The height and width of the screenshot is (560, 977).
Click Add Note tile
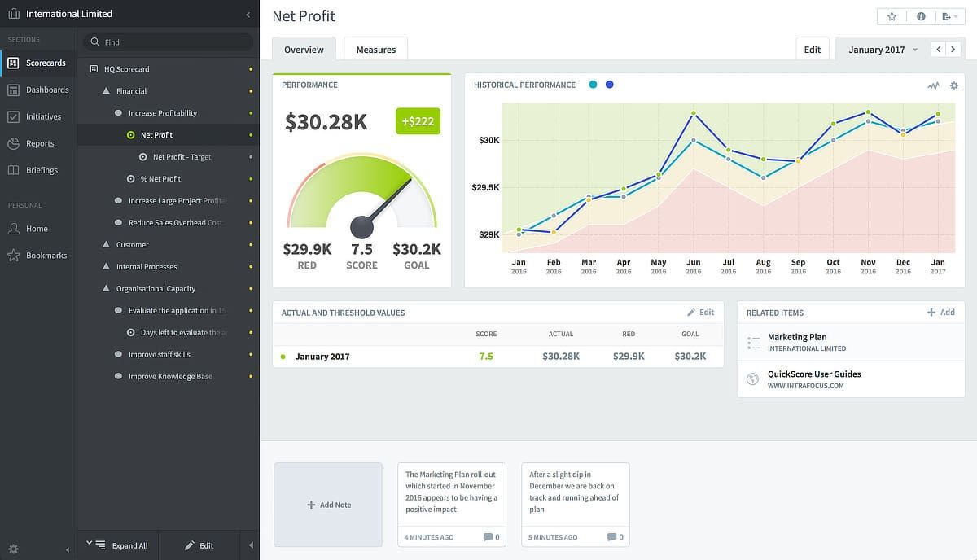(328, 505)
